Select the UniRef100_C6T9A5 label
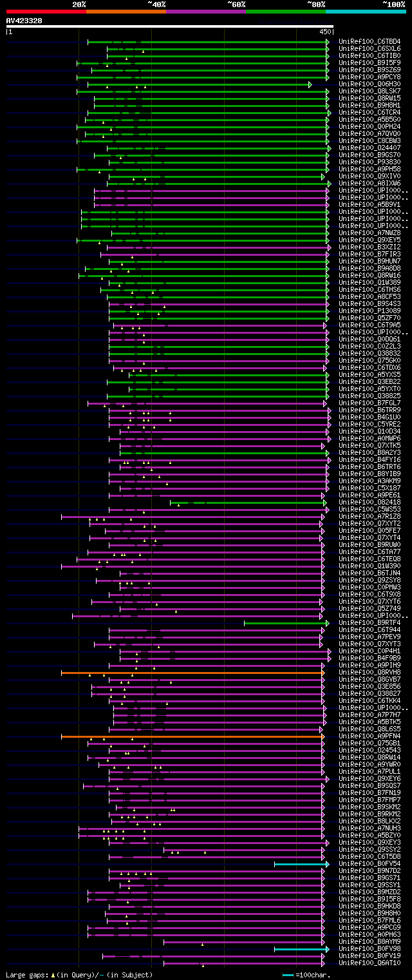The image size is (412, 980). [x=370, y=325]
